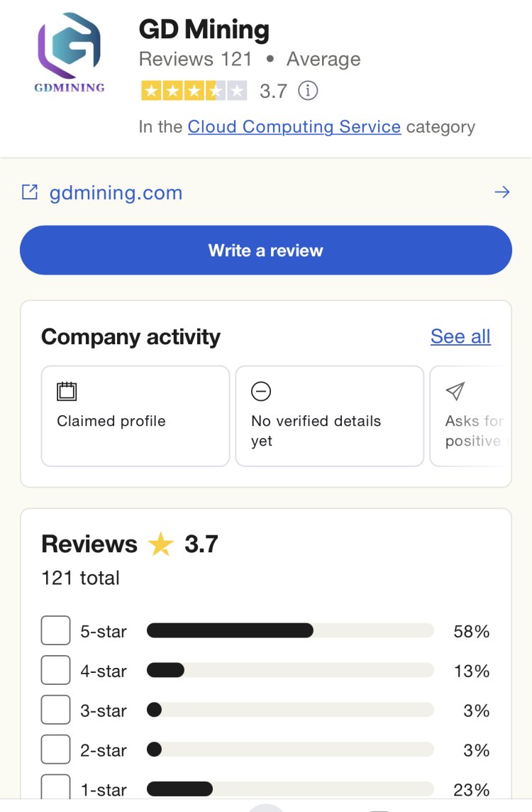Open the No verified details yet card
Viewport: 532px width, 812px height.
pyautogui.click(x=329, y=416)
